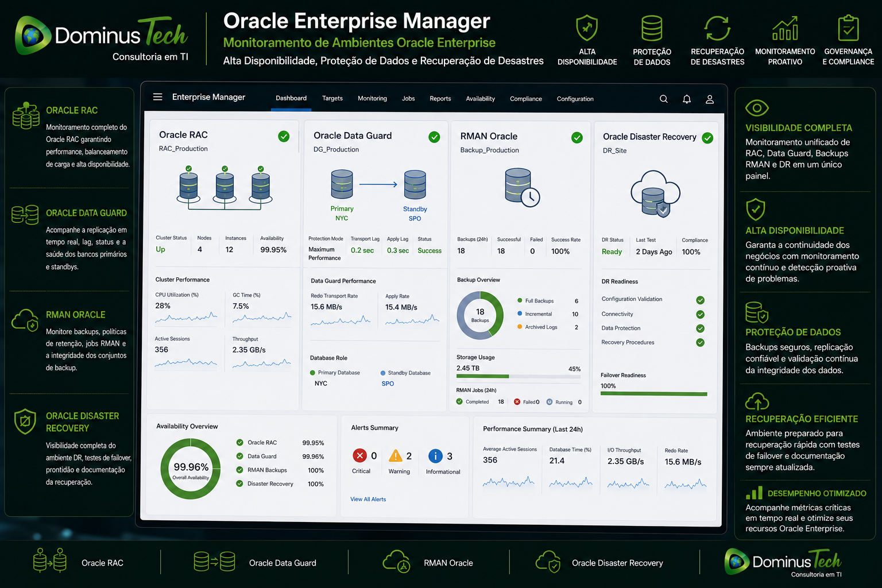Click the footer Oracle RAC icon
The image size is (882, 588).
[50, 560]
